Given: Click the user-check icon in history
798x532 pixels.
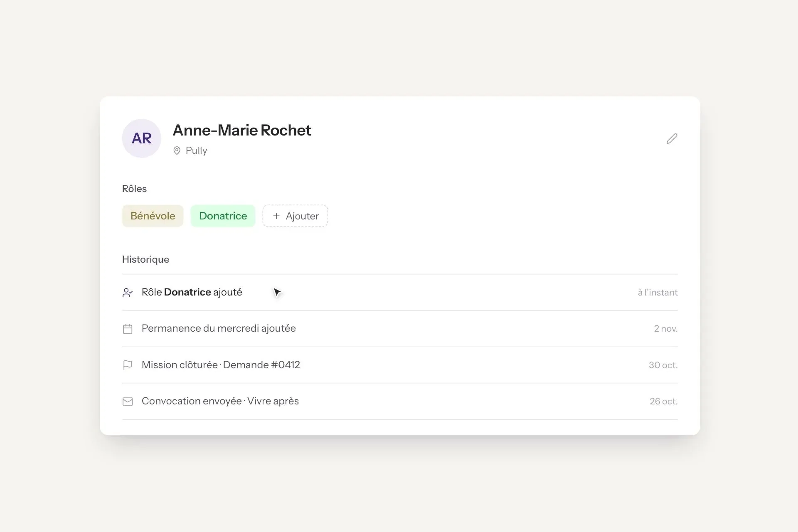Looking at the screenshot, I should [x=128, y=293].
